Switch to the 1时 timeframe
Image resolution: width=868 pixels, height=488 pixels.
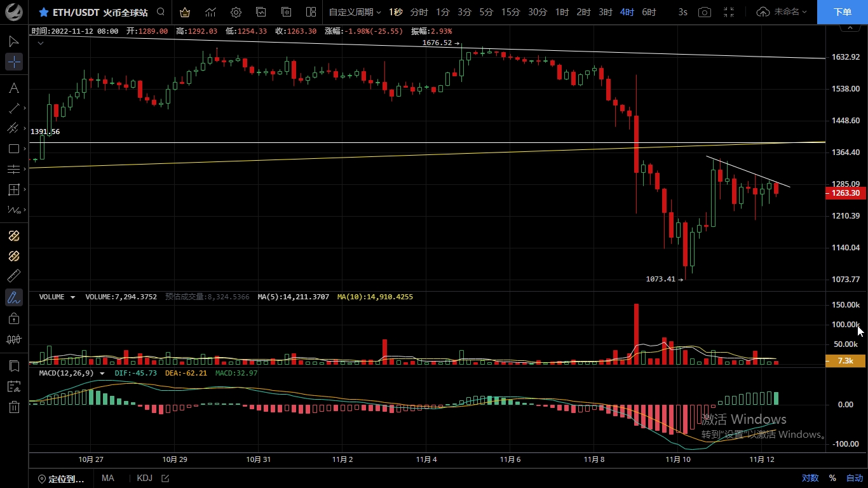(x=562, y=12)
